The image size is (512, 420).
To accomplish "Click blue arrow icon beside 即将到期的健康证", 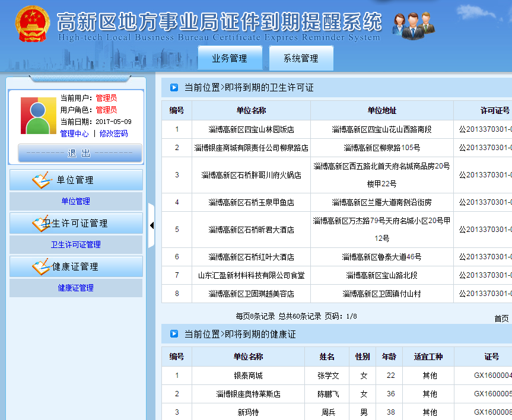I will click(x=174, y=334).
